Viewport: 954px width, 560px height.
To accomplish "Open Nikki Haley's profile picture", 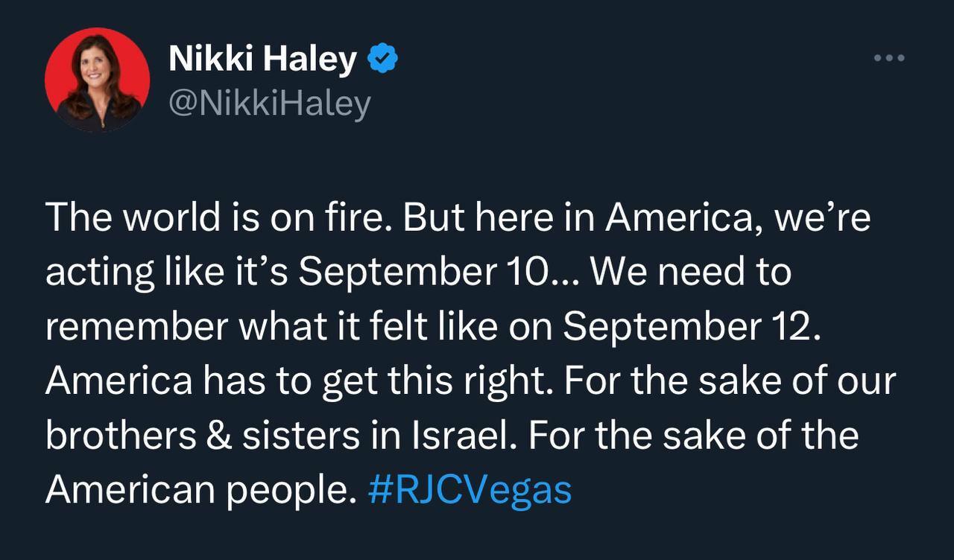I will pyautogui.click(x=97, y=80).
